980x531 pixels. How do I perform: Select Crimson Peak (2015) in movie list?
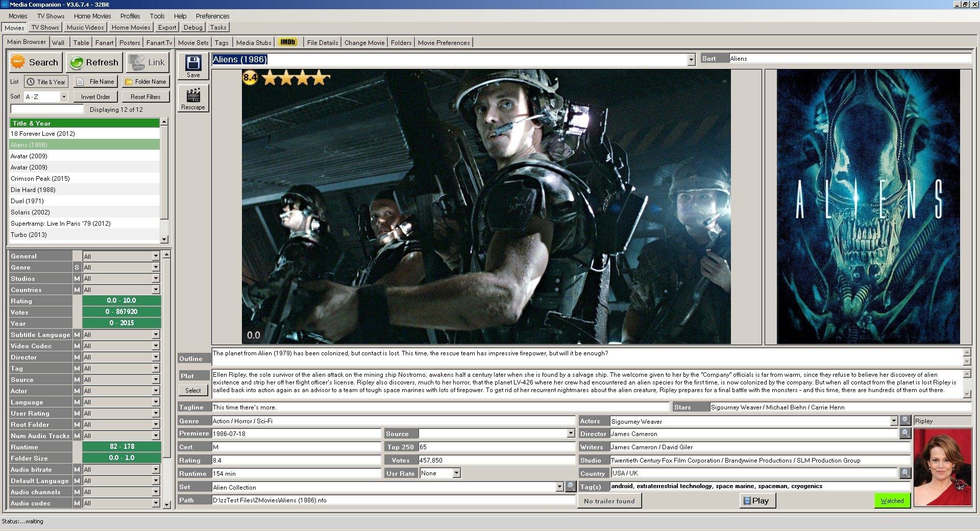pyautogui.click(x=85, y=179)
